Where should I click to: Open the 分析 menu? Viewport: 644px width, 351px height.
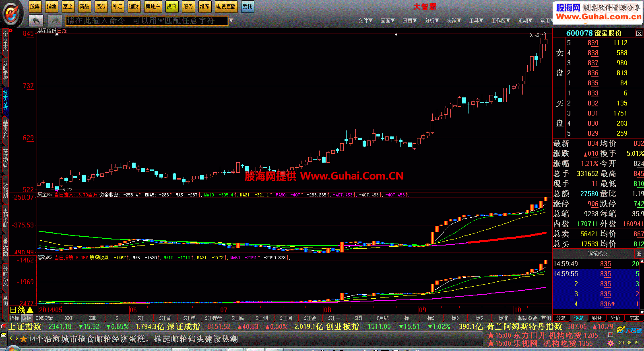coord(432,21)
